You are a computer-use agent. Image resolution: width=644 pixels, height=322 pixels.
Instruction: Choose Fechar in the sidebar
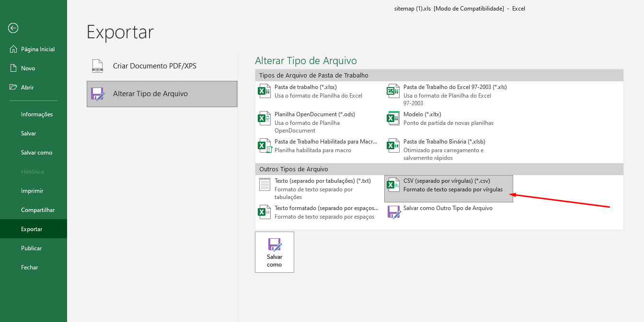[x=34, y=267]
